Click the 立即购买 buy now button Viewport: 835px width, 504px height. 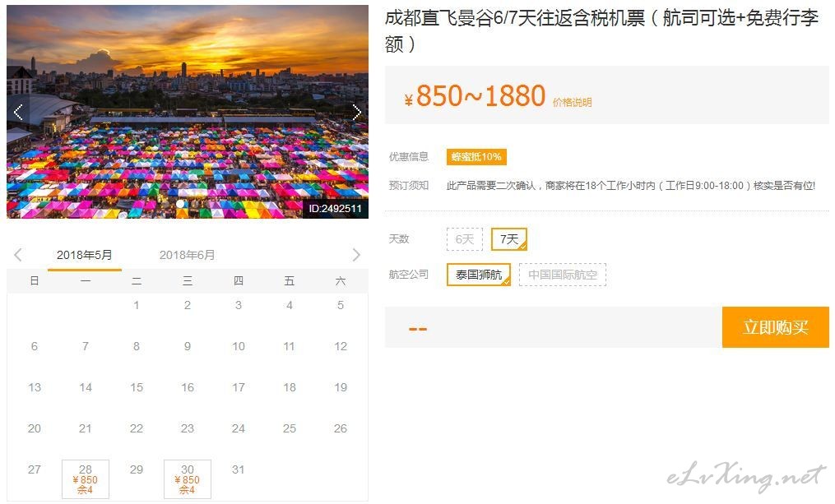click(x=775, y=326)
